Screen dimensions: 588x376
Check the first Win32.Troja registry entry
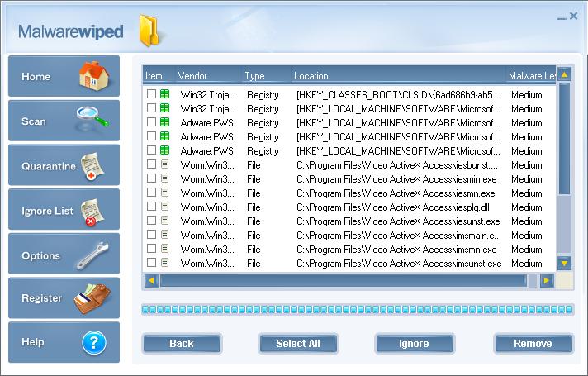[151, 95]
